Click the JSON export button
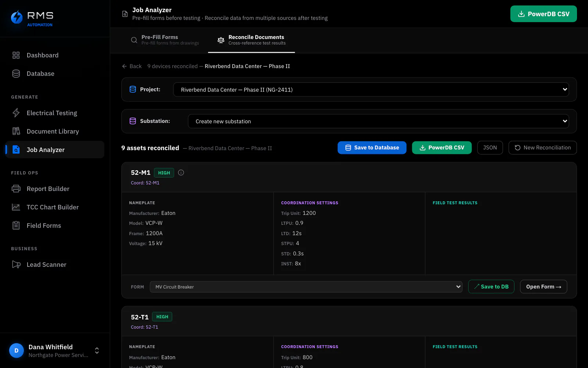This screenshot has width=588, height=368. click(490, 148)
